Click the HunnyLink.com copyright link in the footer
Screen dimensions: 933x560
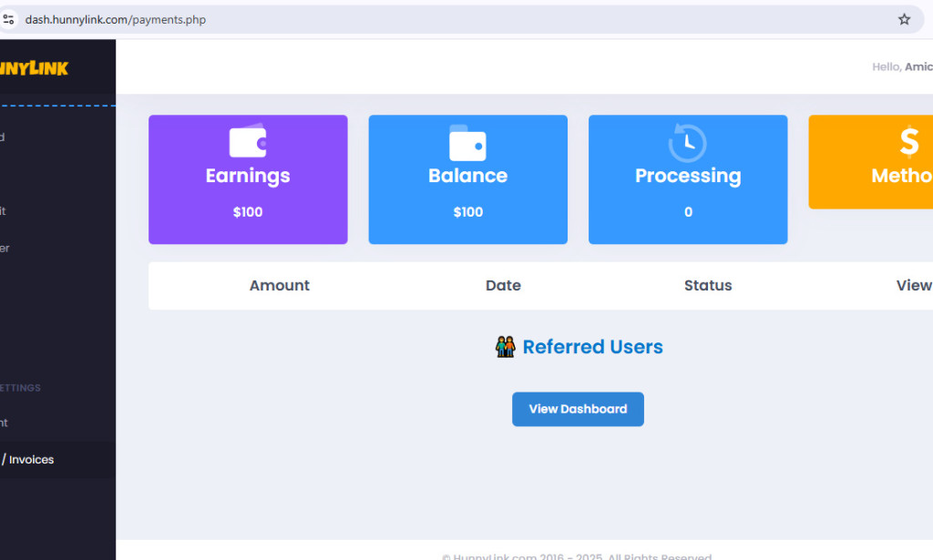tap(498, 555)
